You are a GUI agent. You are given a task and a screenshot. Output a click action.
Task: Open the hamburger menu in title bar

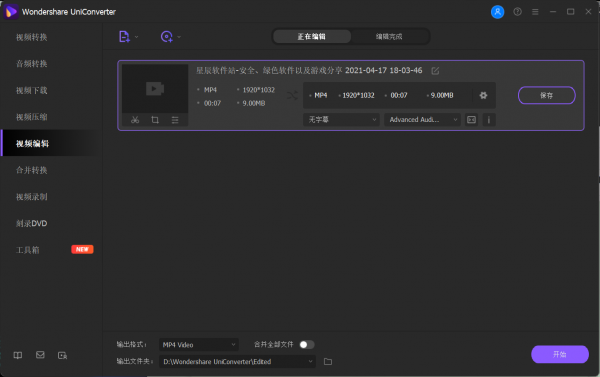coord(535,12)
